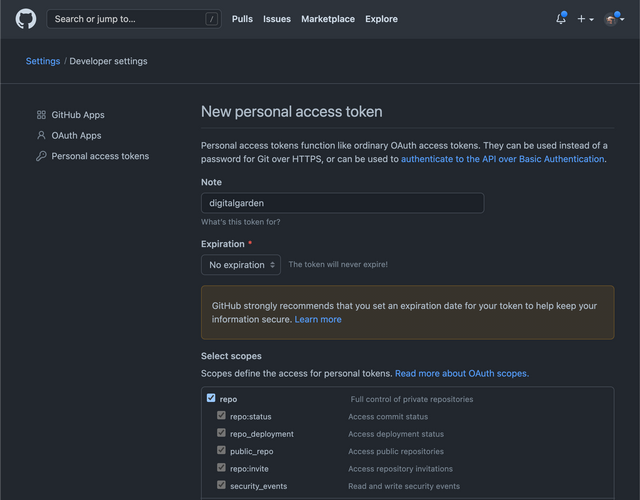The image size is (640, 500).
Task: Go to Issues in top navigation
Action: coord(277,19)
